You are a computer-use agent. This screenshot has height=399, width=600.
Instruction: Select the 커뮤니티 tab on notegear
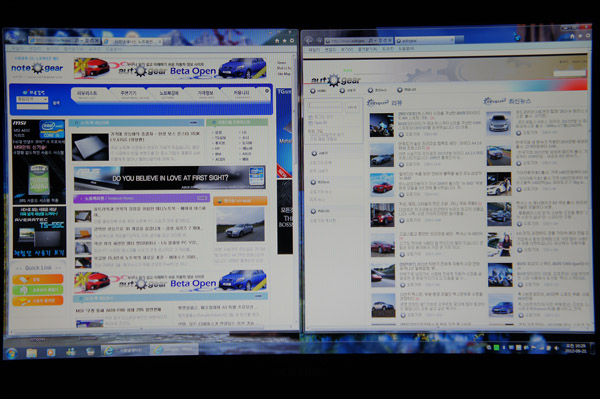(x=241, y=94)
